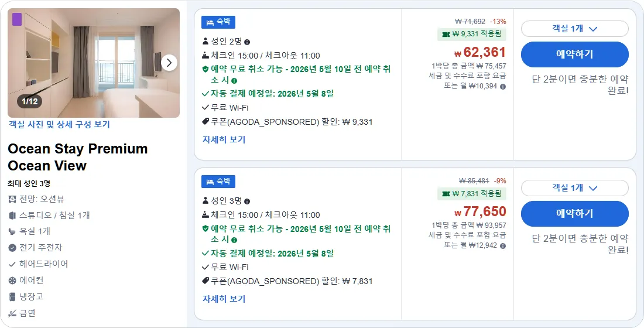Click the green coupon badge ₩ 7,831 적용됨
The width and height of the screenshot is (644, 328).
(x=471, y=194)
